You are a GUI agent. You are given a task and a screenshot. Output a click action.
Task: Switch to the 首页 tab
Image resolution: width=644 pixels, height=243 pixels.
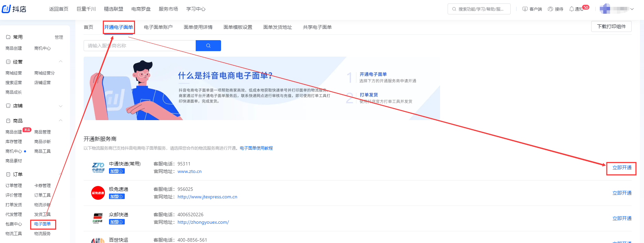(88, 27)
